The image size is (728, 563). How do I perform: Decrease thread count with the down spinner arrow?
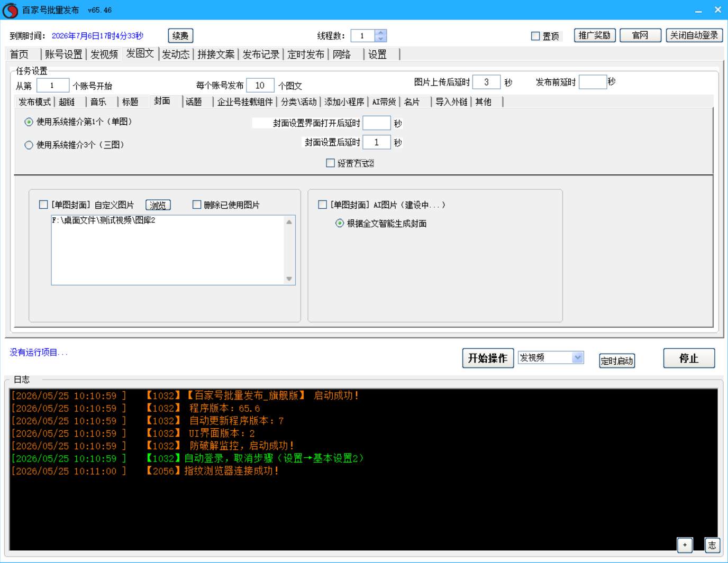(380, 39)
